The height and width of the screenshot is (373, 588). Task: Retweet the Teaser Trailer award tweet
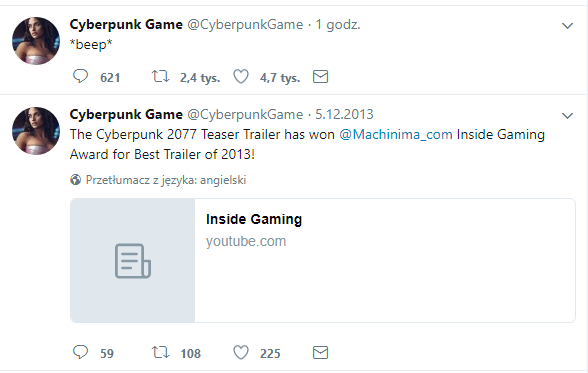tap(160, 352)
